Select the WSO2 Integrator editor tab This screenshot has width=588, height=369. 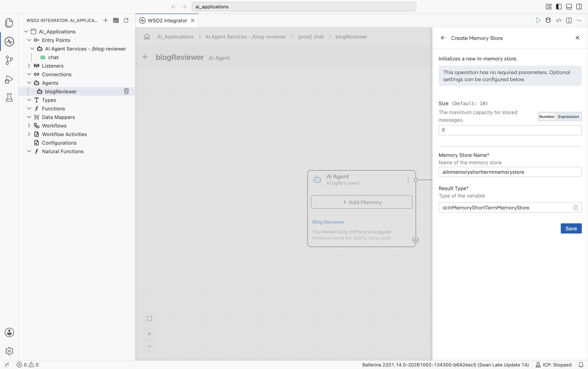[167, 20]
